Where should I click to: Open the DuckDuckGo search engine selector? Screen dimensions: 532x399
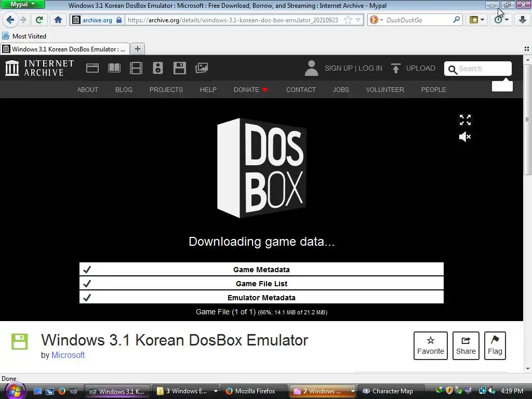(376, 20)
